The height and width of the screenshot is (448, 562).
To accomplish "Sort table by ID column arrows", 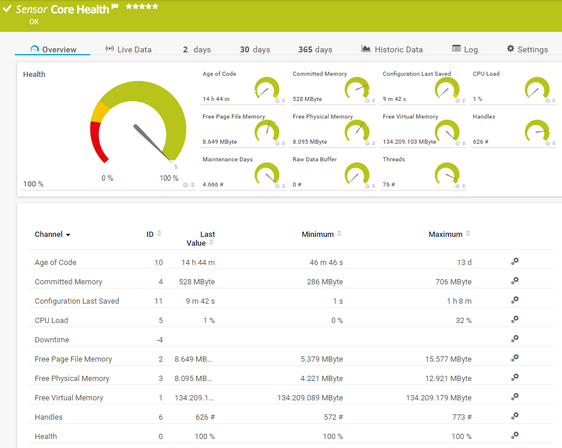I will 159,233.
